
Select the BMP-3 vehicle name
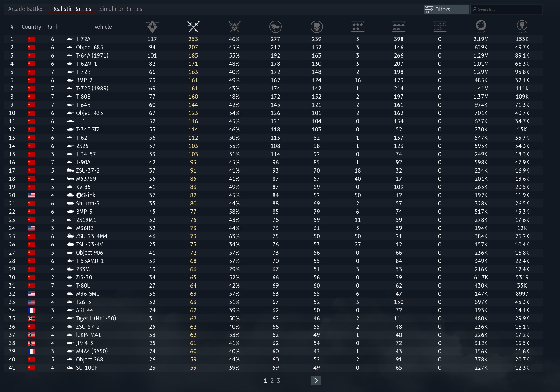[84, 212]
